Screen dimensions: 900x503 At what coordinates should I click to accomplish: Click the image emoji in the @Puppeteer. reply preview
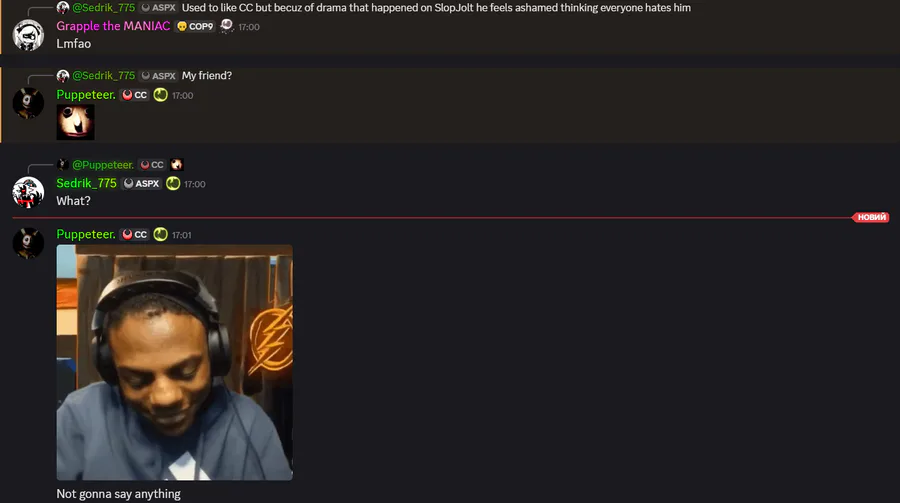(x=177, y=165)
